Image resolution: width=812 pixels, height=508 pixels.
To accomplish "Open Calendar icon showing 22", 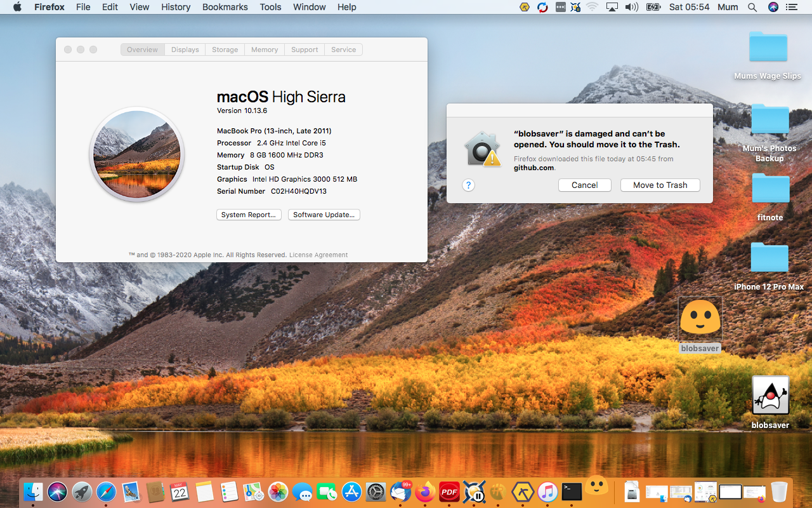I will tap(180, 491).
